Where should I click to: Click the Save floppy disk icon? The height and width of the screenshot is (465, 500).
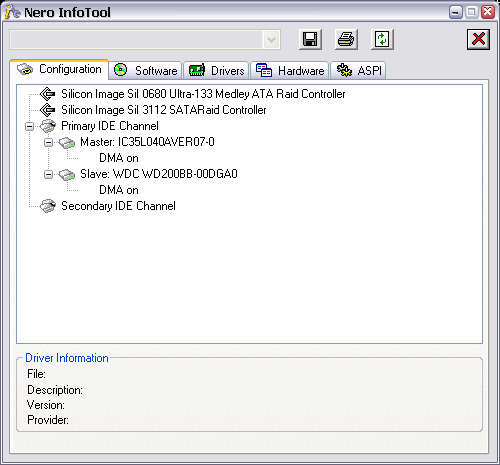[x=310, y=39]
